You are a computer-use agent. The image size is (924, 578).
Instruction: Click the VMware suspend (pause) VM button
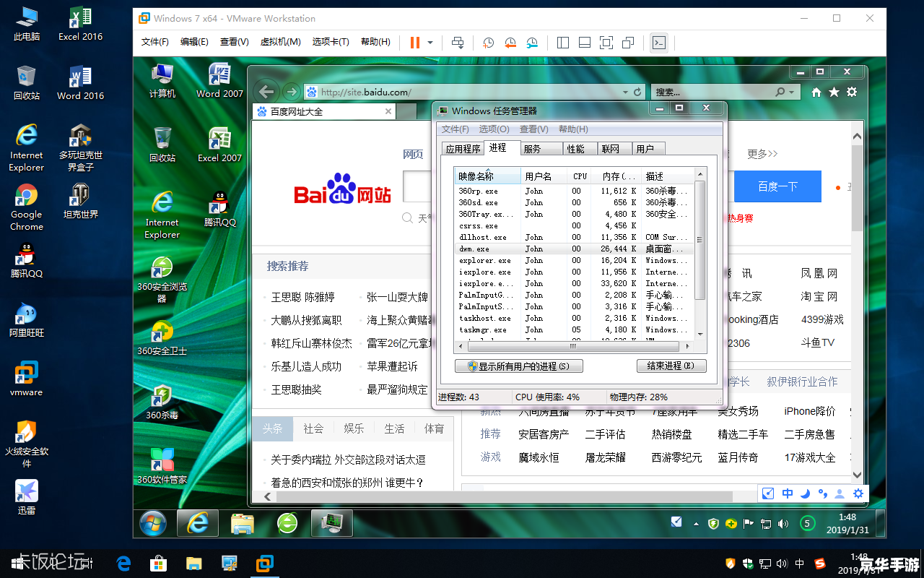point(415,43)
